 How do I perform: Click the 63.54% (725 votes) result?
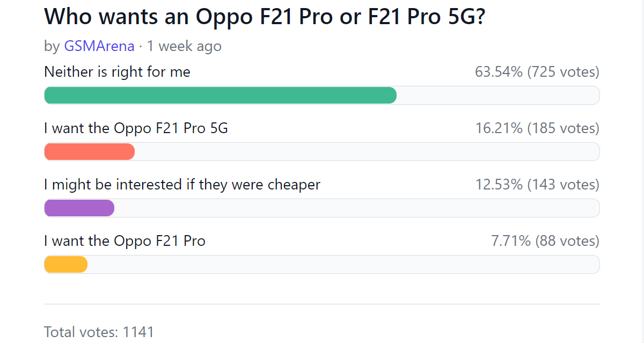537,72
